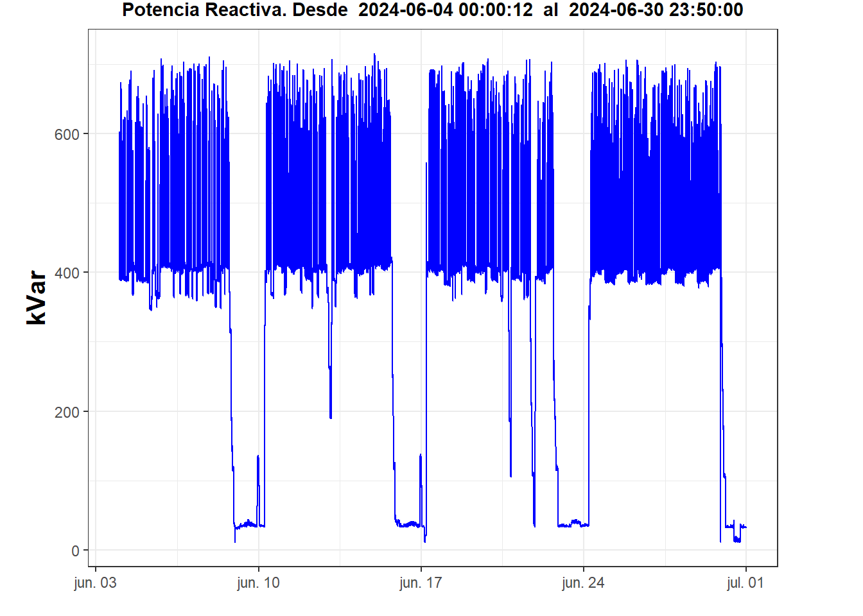Click the dip to 200 kVar near jun. 13
The height and width of the screenshot is (616, 863).
pyautogui.click(x=331, y=411)
